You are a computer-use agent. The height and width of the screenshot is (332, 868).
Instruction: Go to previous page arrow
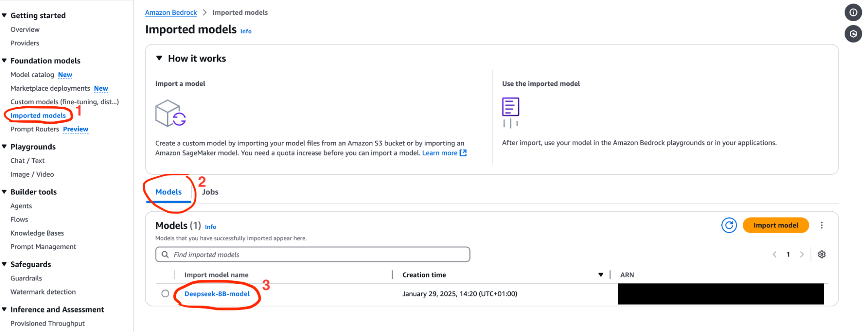(x=774, y=254)
